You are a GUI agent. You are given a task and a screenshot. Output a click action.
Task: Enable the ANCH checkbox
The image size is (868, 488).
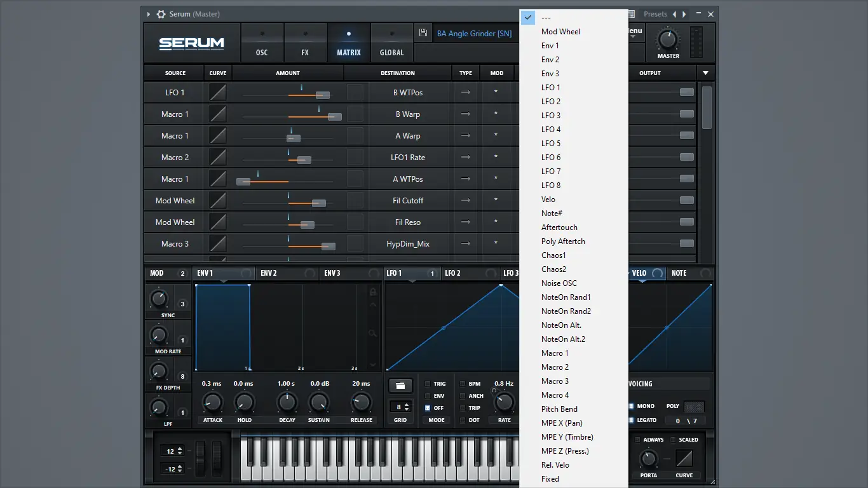(x=463, y=396)
